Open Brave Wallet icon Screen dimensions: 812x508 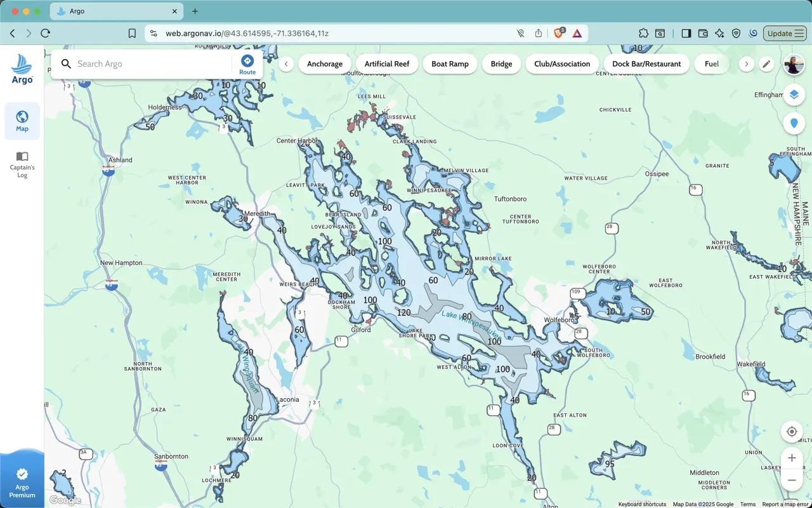click(703, 33)
